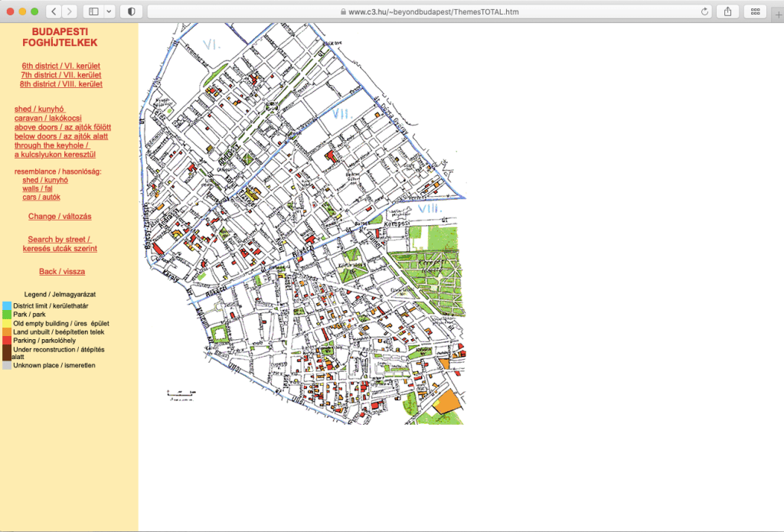Click the privacy report shield icon
Image resolution: width=784 pixels, height=532 pixels.
point(132,11)
